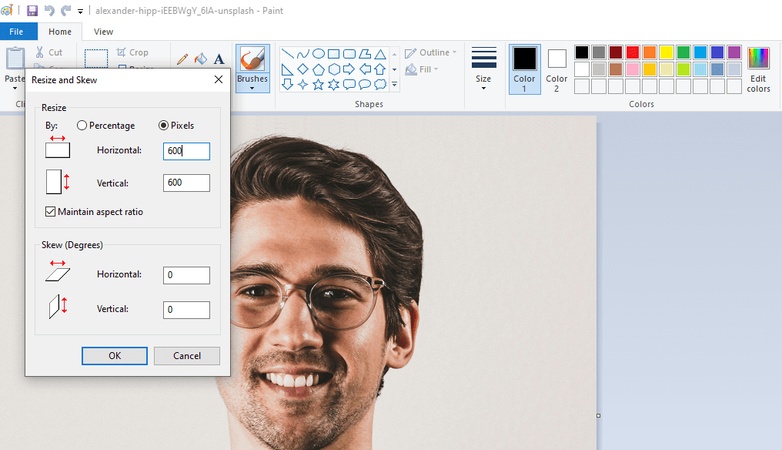The height and width of the screenshot is (450, 782).
Task: Select the Text tool A icon
Action: coord(218,59)
